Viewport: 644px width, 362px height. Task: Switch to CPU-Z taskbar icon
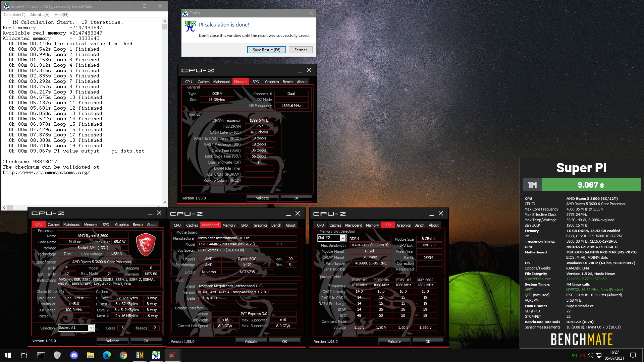[x=172, y=355]
